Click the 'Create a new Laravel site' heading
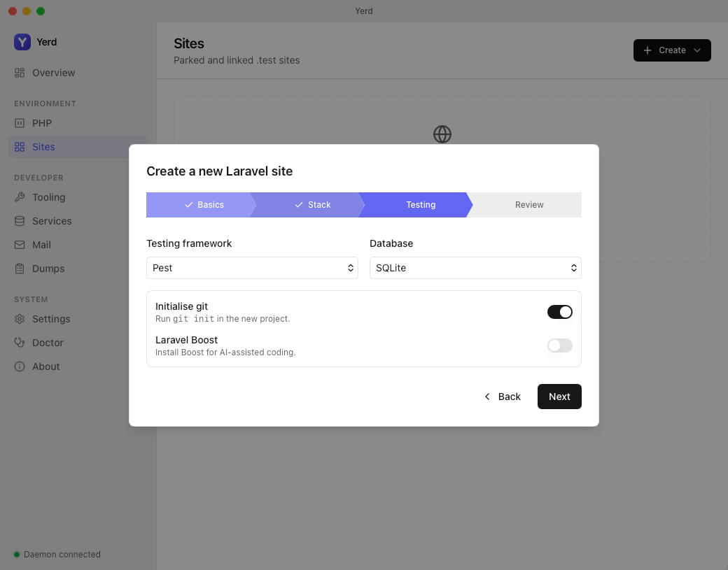Image resolution: width=728 pixels, height=570 pixels. 220,171
